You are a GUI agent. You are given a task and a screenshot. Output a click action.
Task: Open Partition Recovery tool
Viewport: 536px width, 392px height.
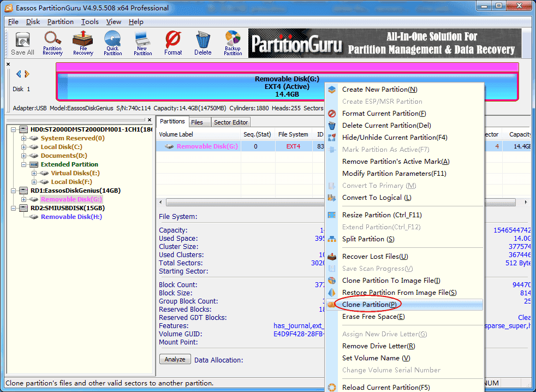(52, 43)
